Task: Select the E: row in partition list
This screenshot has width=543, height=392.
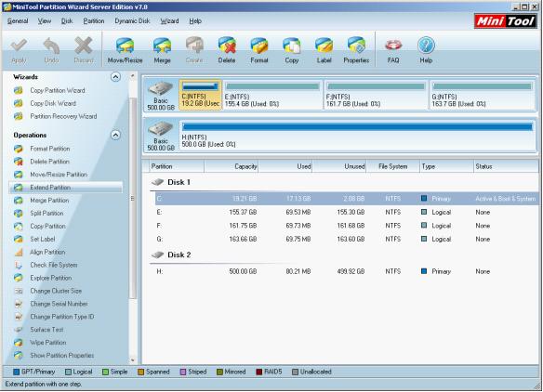Action: (x=347, y=212)
